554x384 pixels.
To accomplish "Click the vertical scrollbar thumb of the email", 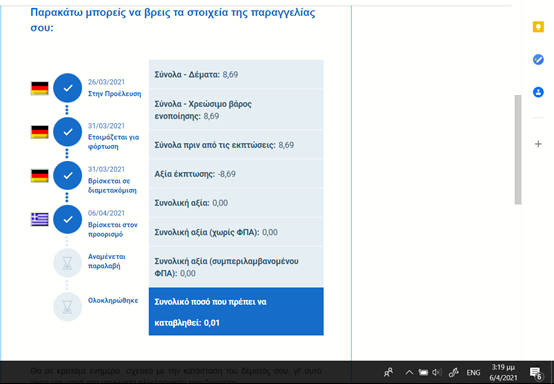I will [x=518, y=149].
